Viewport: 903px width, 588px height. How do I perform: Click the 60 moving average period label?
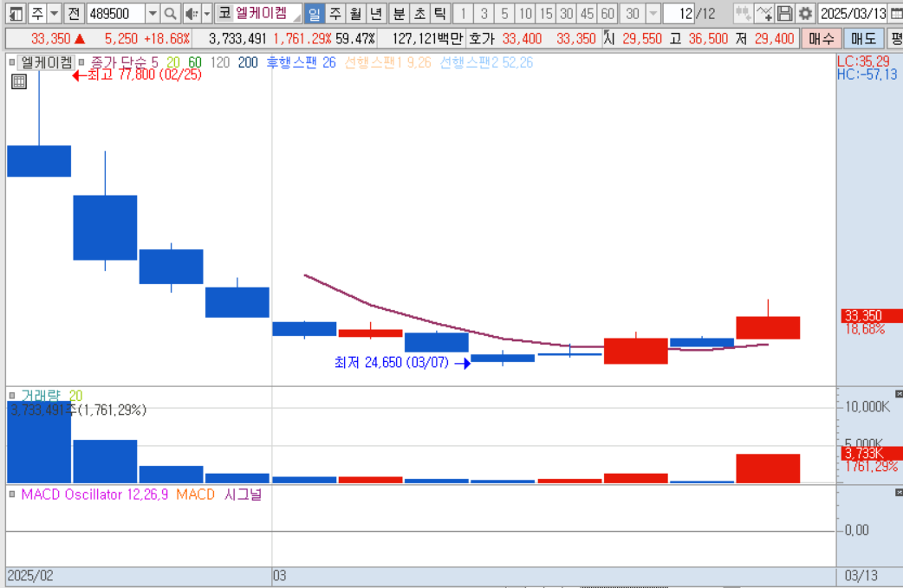point(195,62)
